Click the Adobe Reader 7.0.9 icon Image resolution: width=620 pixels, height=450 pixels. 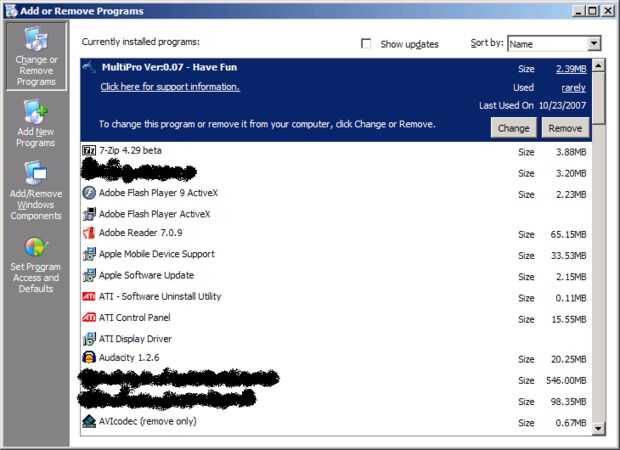click(89, 233)
